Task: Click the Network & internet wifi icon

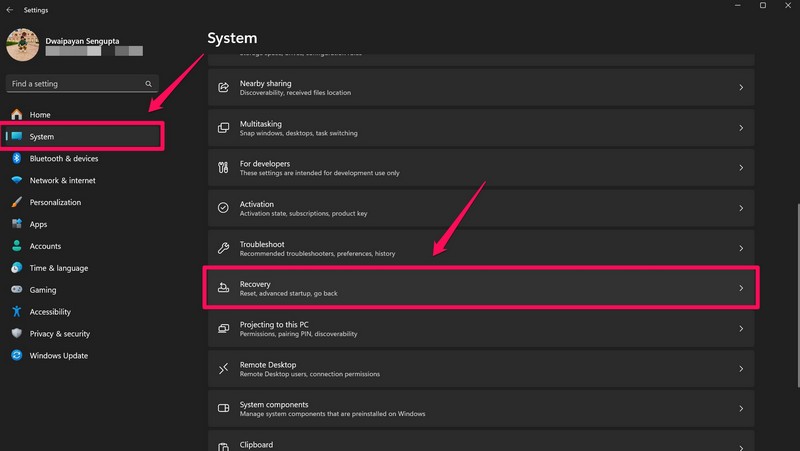Action: coord(17,180)
